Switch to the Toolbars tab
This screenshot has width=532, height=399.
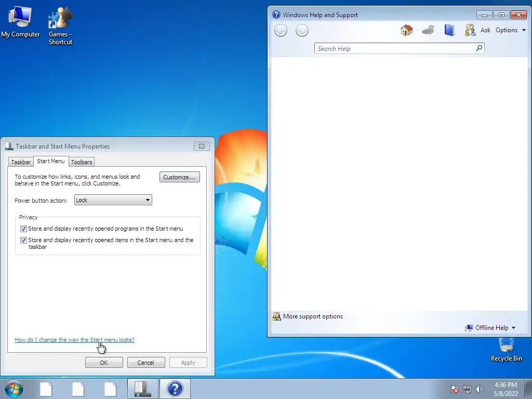pos(82,162)
